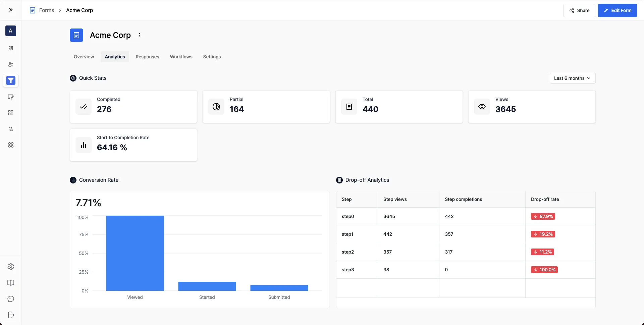Click the Quick Stats heading icon
This screenshot has height=325, width=644.
pos(73,78)
